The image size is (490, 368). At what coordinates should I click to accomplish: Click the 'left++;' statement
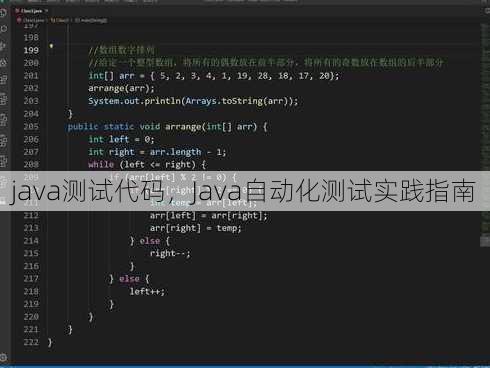[x=147, y=292]
